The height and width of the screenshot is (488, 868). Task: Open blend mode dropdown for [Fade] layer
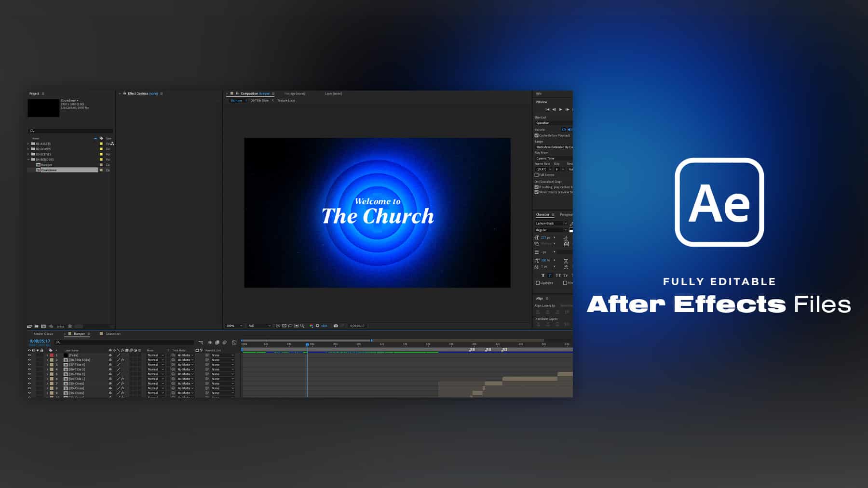[x=156, y=355]
